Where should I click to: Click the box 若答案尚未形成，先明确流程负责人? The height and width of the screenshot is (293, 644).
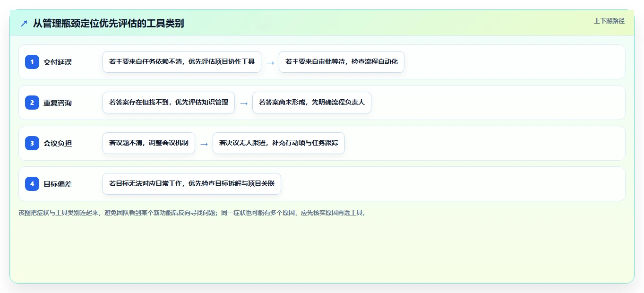point(312,103)
